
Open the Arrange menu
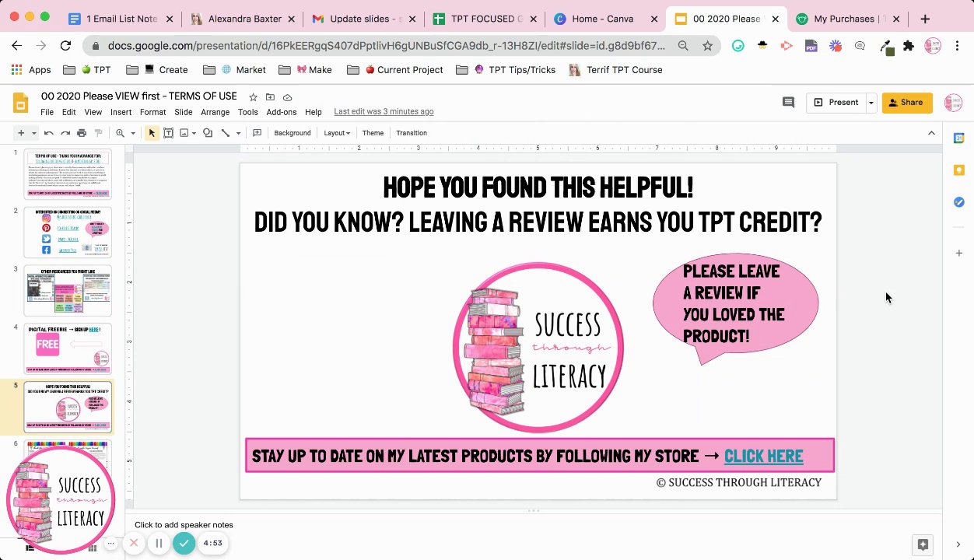coord(215,112)
